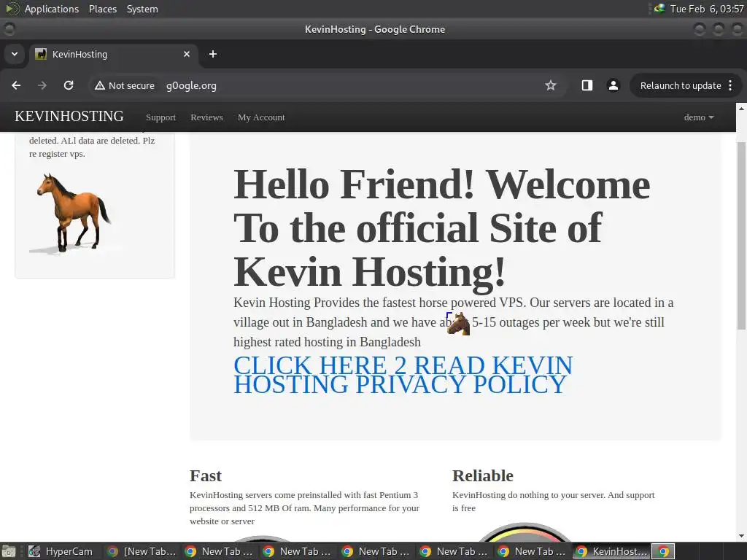Screen dimensions: 747x560
Task: Open the Reviews nav link
Action: [206, 117]
